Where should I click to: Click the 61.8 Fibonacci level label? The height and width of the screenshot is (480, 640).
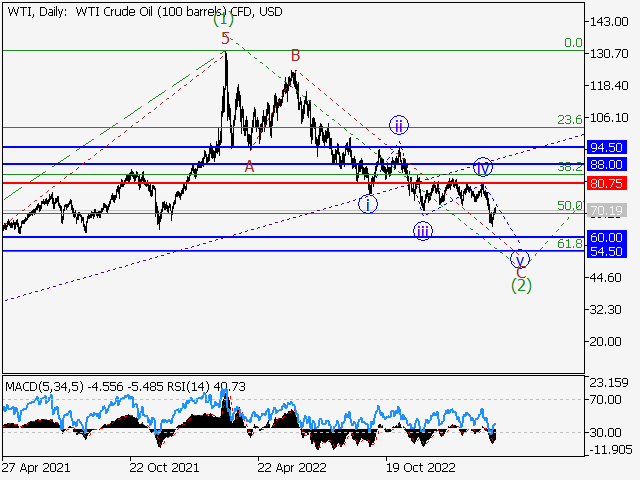click(x=570, y=244)
